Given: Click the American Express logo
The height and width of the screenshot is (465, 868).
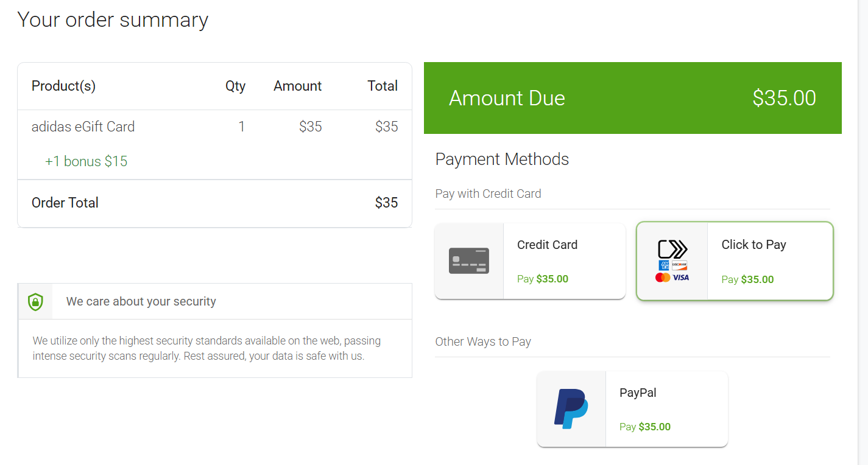Looking at the screenshot, I should click(664, 265).
